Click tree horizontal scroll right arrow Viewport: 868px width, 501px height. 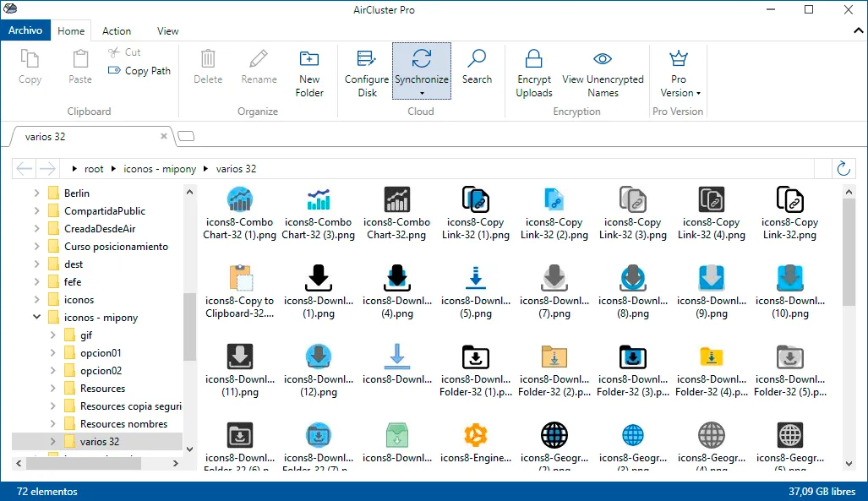tap(176, 463)
